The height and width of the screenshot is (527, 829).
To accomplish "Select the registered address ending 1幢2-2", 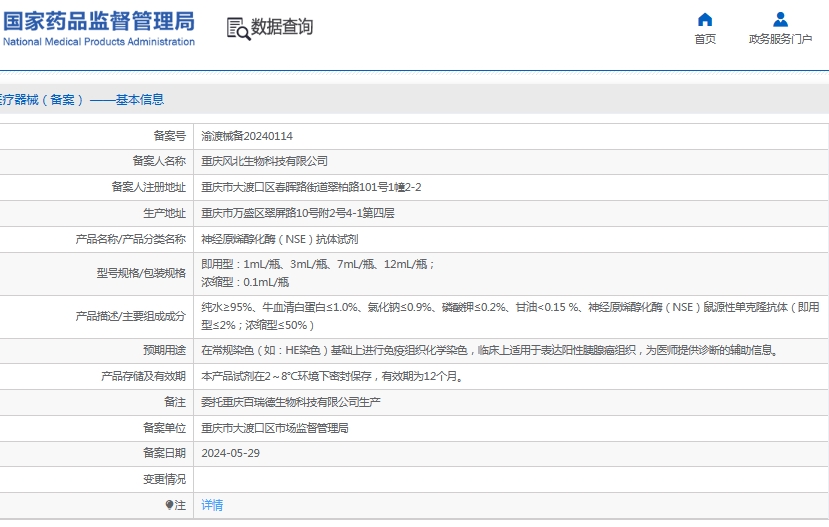I will (311, 187).
